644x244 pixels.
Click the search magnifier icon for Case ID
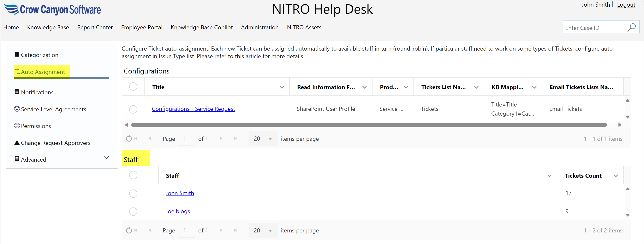point(632,27)
